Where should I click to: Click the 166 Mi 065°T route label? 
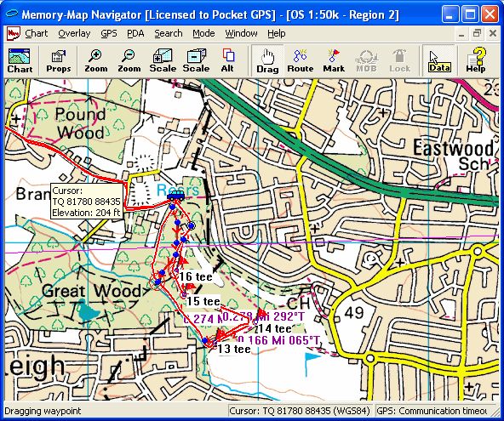tap(279, 340)
